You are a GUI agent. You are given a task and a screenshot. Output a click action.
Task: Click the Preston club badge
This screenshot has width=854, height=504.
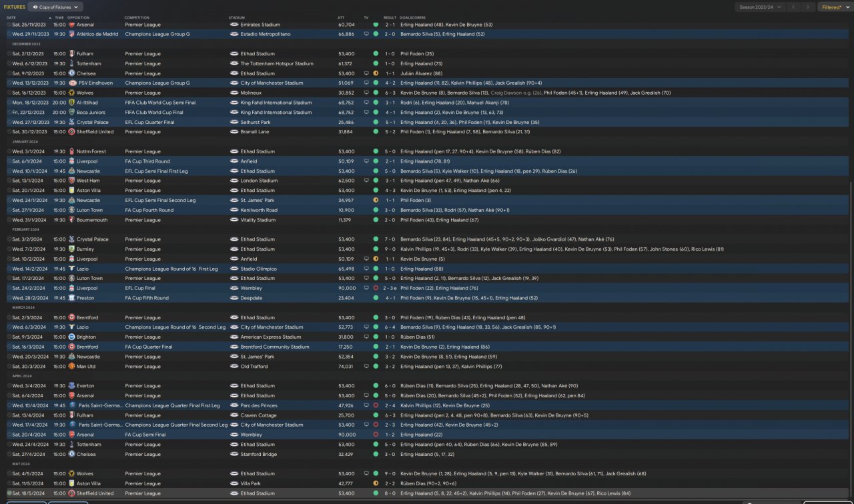[71, 298]
